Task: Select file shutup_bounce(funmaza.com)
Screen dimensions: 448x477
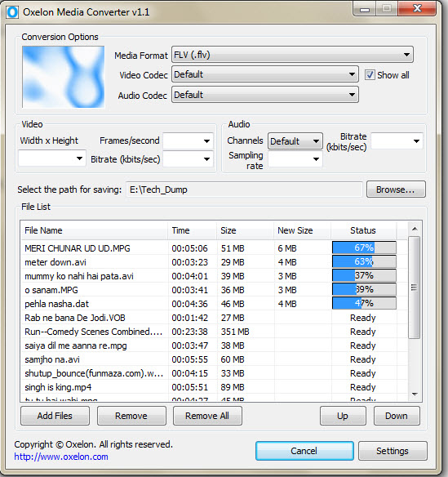Action: pyautogui.click(x=94, y=373)
